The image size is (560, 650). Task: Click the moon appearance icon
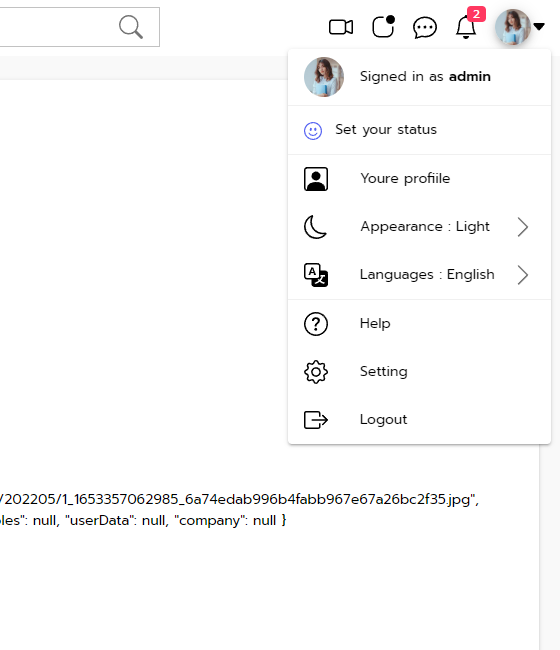click(315, 227)
